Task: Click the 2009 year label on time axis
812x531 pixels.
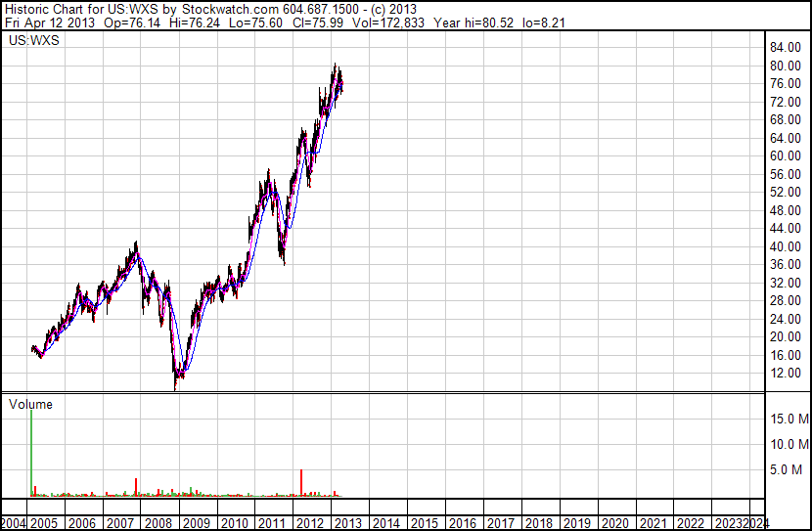Action: coord(197,523)
